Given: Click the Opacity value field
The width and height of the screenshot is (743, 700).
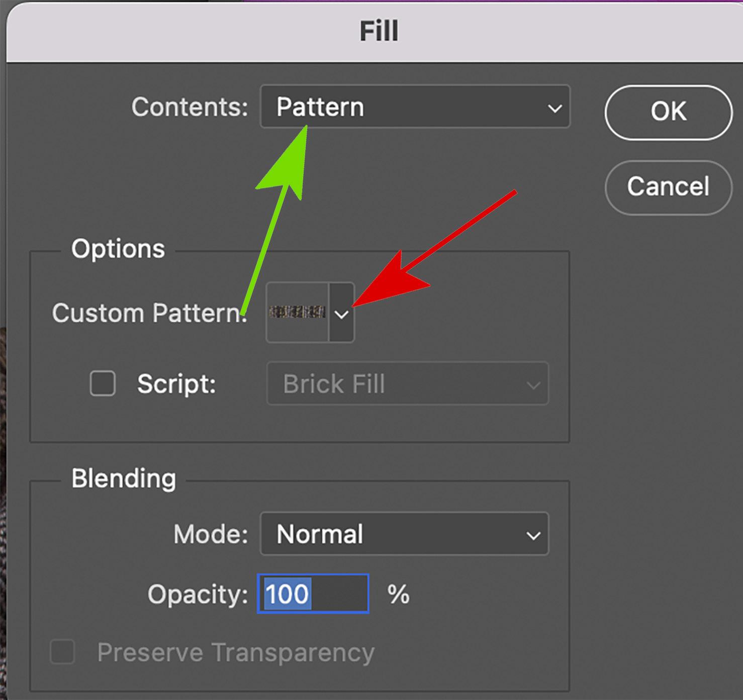Looking at the screenshot, I should pos(313,593).
